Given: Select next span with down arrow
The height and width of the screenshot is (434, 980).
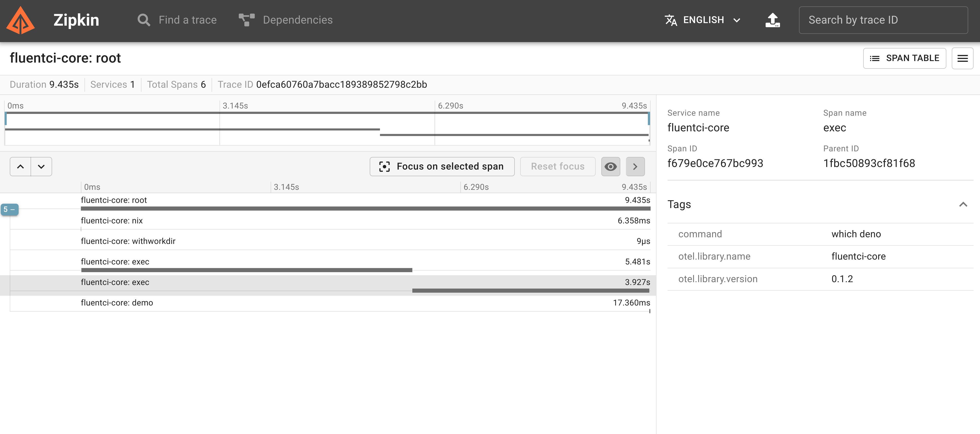Looking at the screenshot, I should tap(41, 166).
